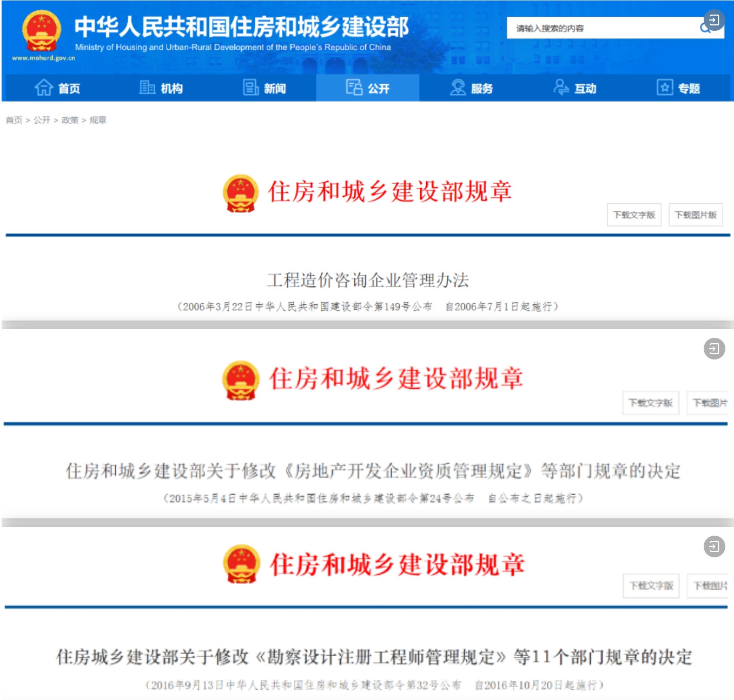This screenshot has height=700, width=734.
Task: Click 规章 in the breadcrumb
Action: point(98,120)
